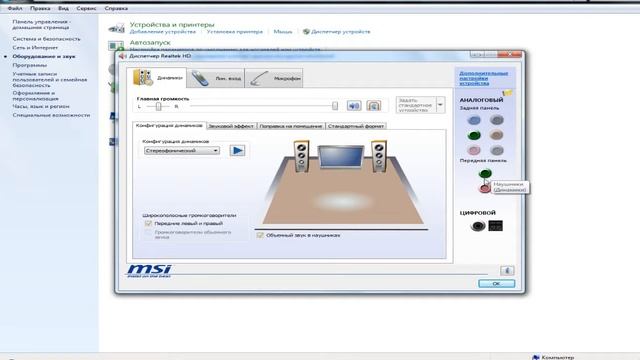
Task: Click the green front panel headphone jack
Action: 485,173
